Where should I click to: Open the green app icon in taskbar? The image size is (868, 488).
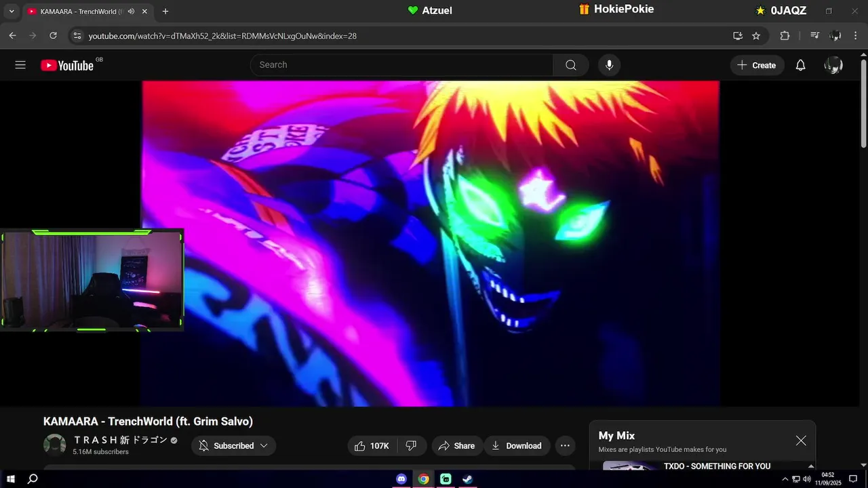tap(446, 479)
